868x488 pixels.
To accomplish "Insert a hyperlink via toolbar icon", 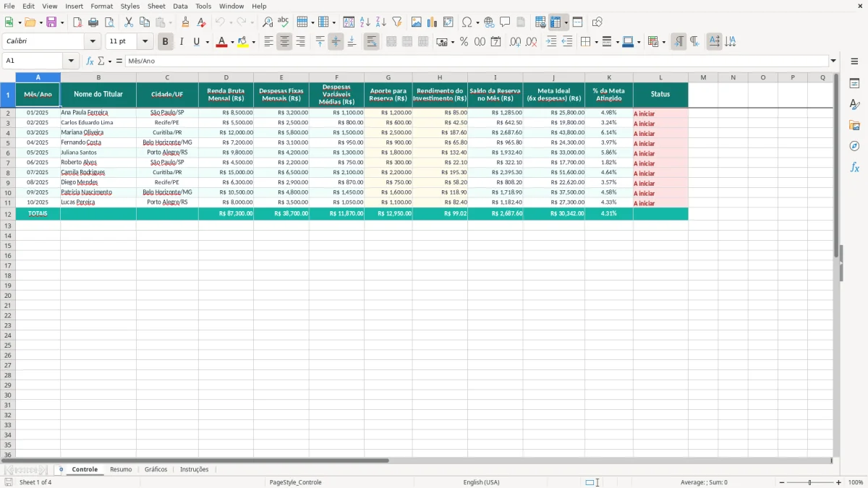I will click(x=489, y=22).
